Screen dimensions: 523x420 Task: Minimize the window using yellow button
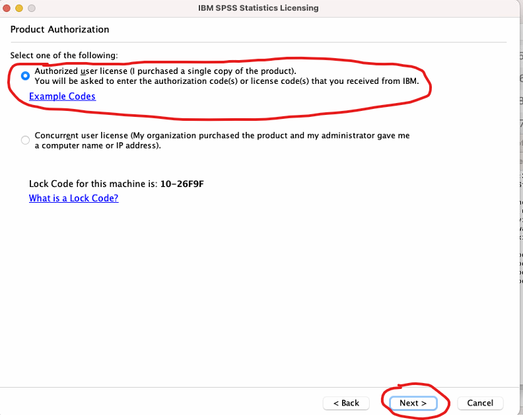pos(19,8)
